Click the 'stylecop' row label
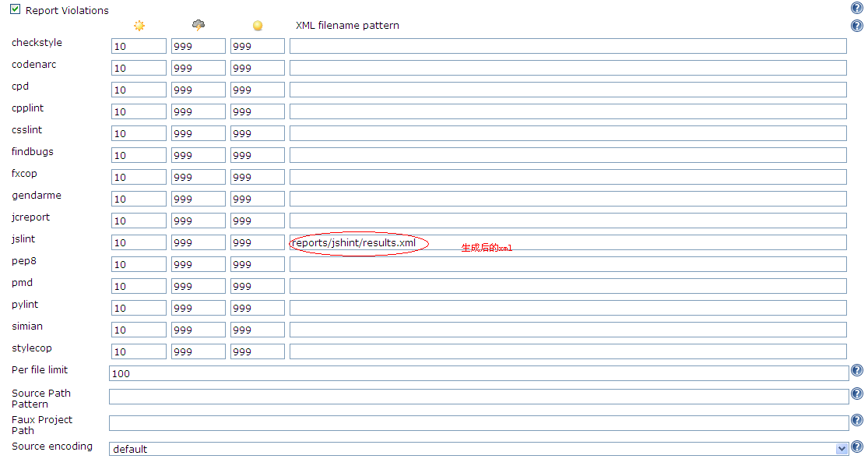868x459 pixels. 32,348
